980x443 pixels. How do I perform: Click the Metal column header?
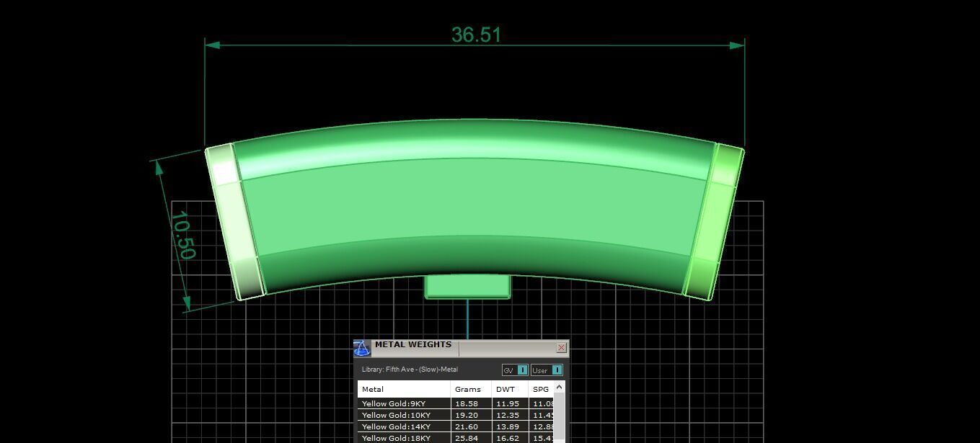click(404, 389)
